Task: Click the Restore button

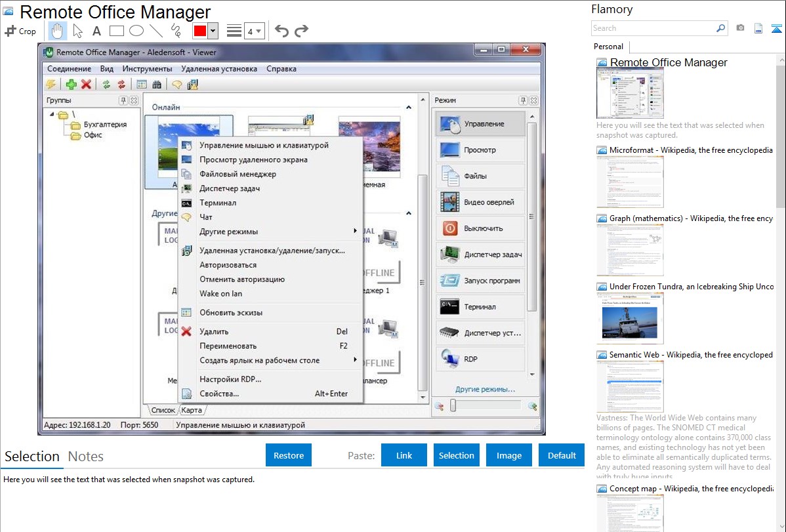Action: pos(289,455)
